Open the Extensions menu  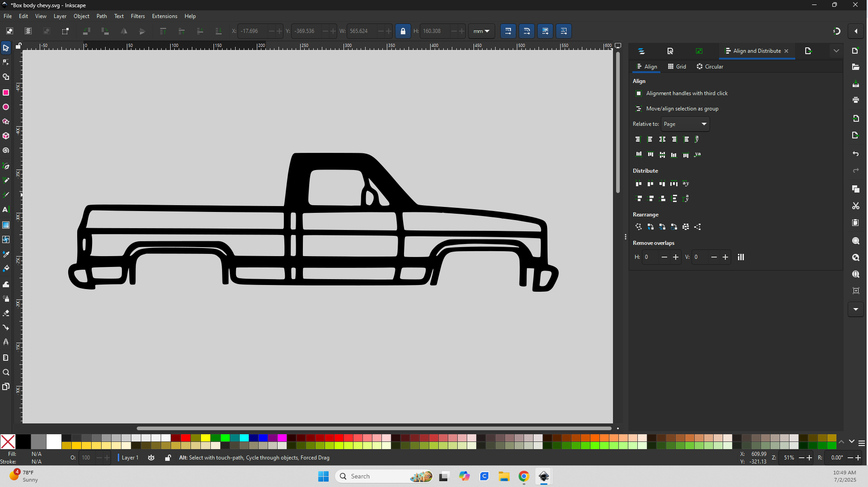click(164, 16)
